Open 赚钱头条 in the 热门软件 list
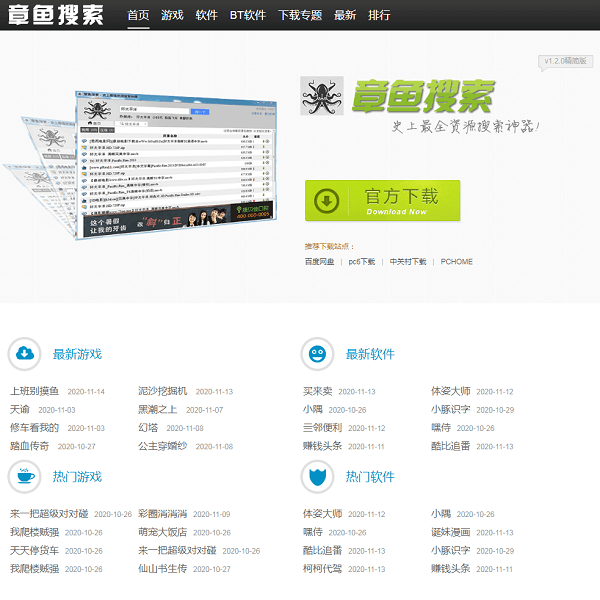The image size is (600, 600). 451,569
